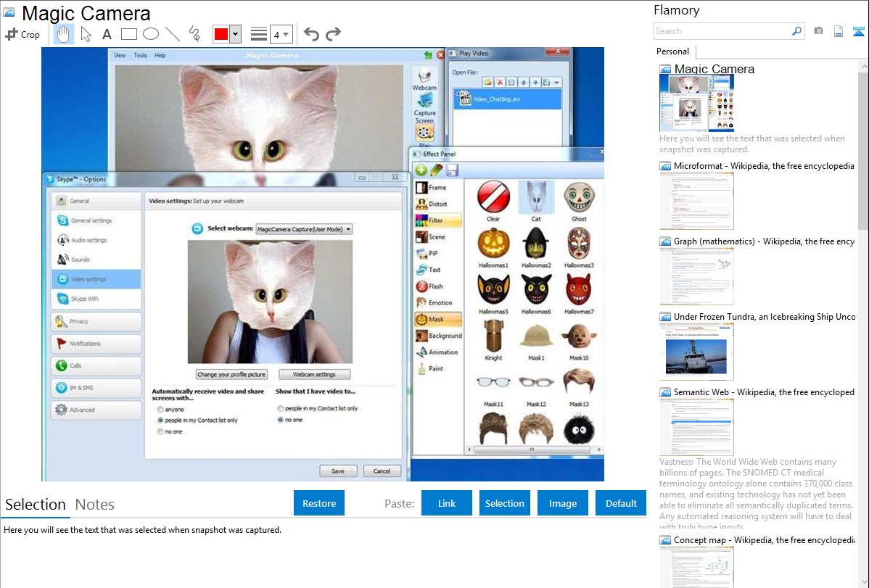The image size is (869, 588).
Task: Select the Ghost mask effect
Action: [579, 201]
